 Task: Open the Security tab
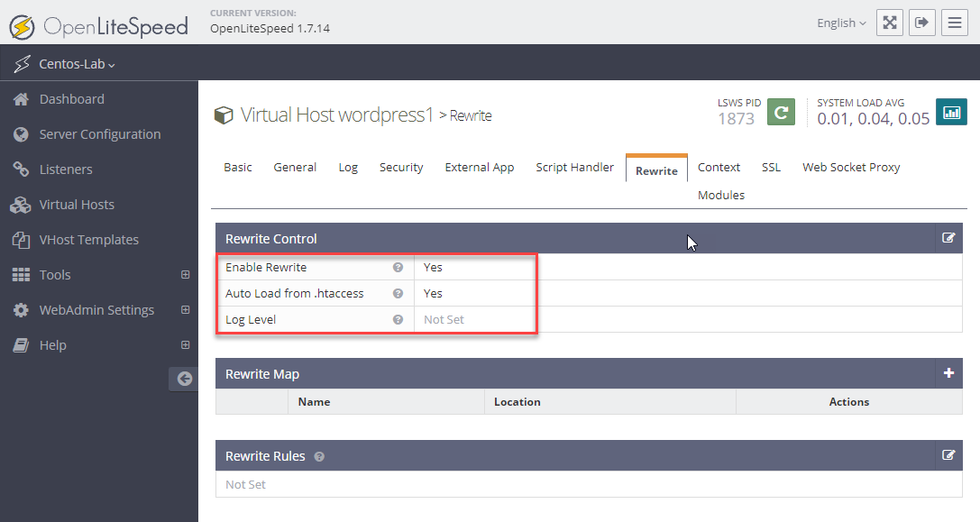(x=401, y=167)
